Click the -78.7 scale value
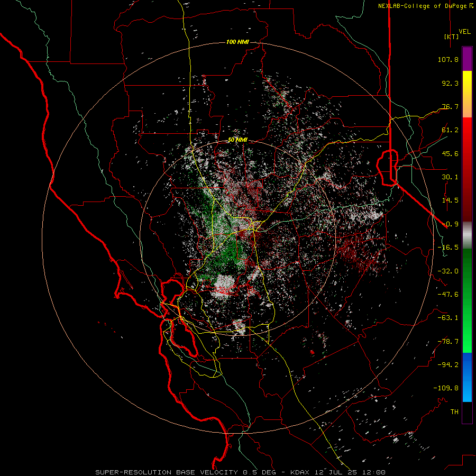The width and height of the screenshot is (476, 476). coord(448,342)
